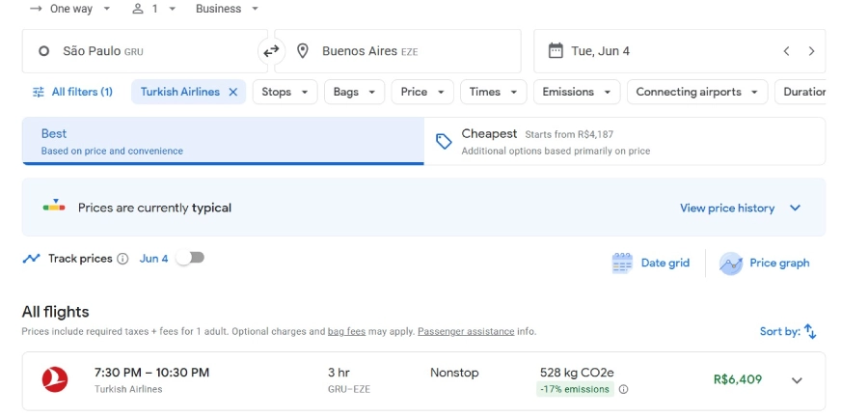868x417 pixels.
Task: Enable the Track prices switch
Action: tap(190, 258)
